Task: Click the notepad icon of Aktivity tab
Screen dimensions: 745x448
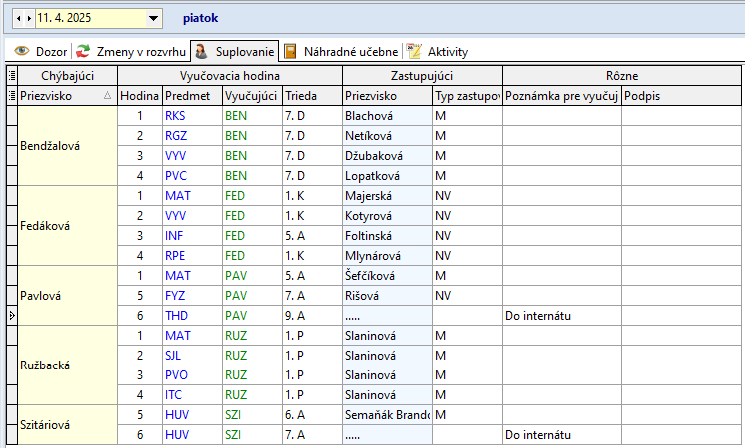Action: (x=414, y=51)
